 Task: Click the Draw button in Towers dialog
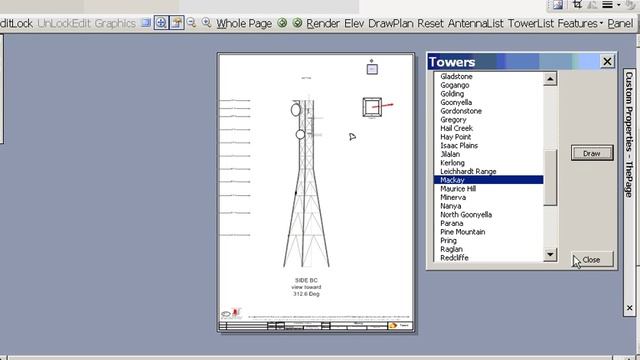coord(592,153)
